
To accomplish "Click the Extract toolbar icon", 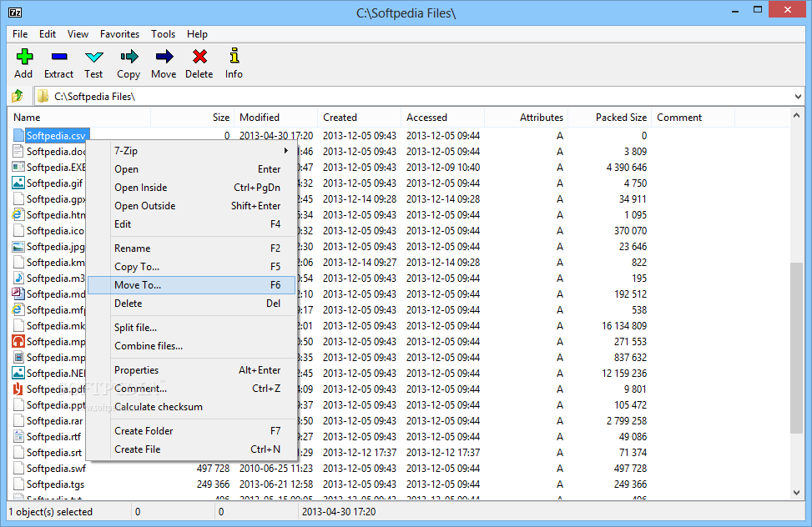I will pos(59,57).
